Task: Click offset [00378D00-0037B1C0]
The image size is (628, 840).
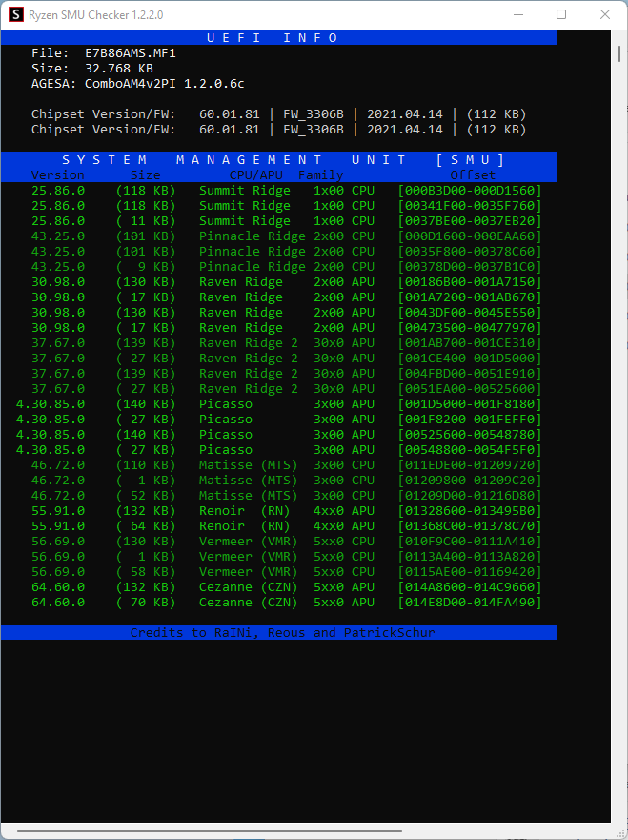Action: pos(470,267)
